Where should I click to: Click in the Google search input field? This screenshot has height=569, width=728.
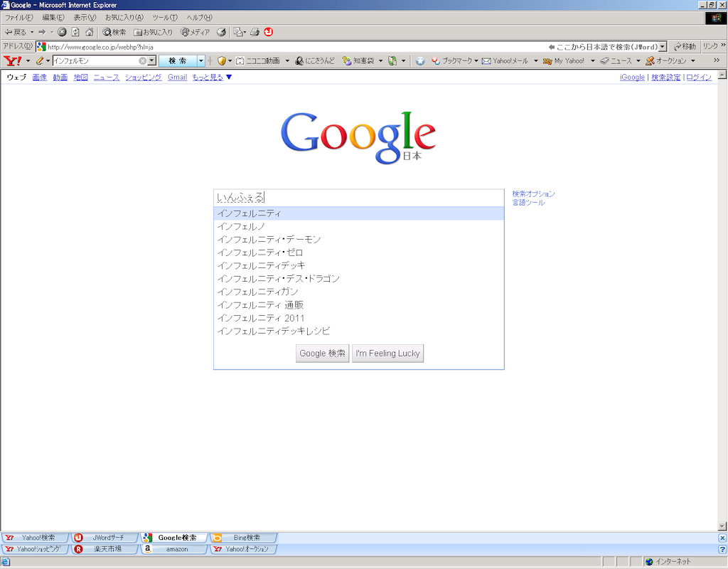coord(358,198)
